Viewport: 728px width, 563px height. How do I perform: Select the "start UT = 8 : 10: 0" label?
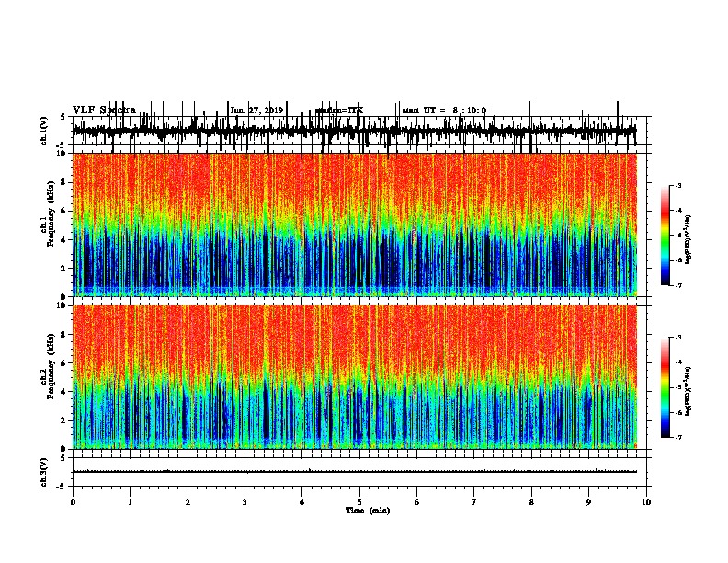pos(444,110)
